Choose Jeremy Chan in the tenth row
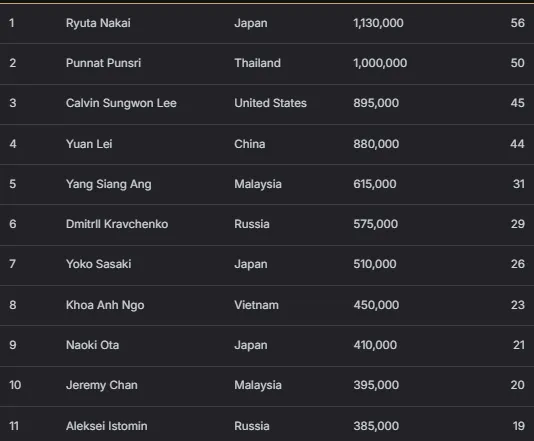The width and height of the screenshot is (534, 441). click(101, 385)
